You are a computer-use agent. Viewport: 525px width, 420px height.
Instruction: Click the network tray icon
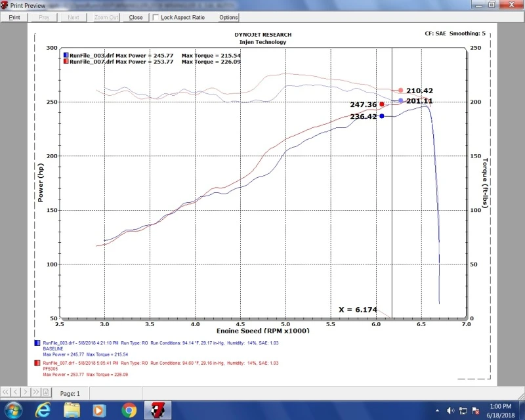(461, 411)
